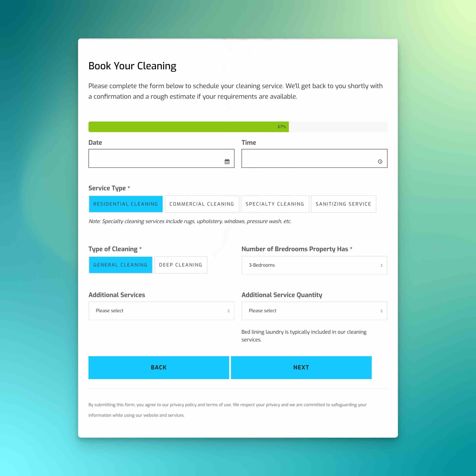Select the SANITIZING SERVICE service type
Screen dimensions: 476x476
click(343, 204)
